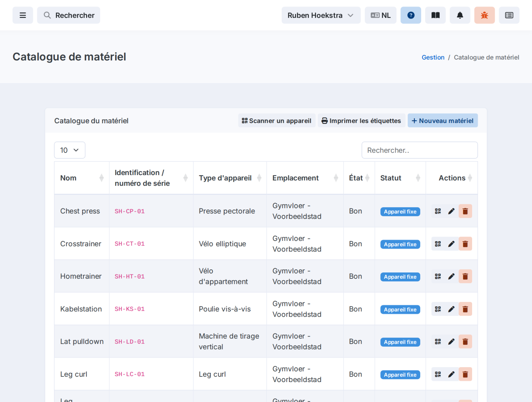
Task: Click serial number SH-CP-01
Action: click(x=130, y=211)
